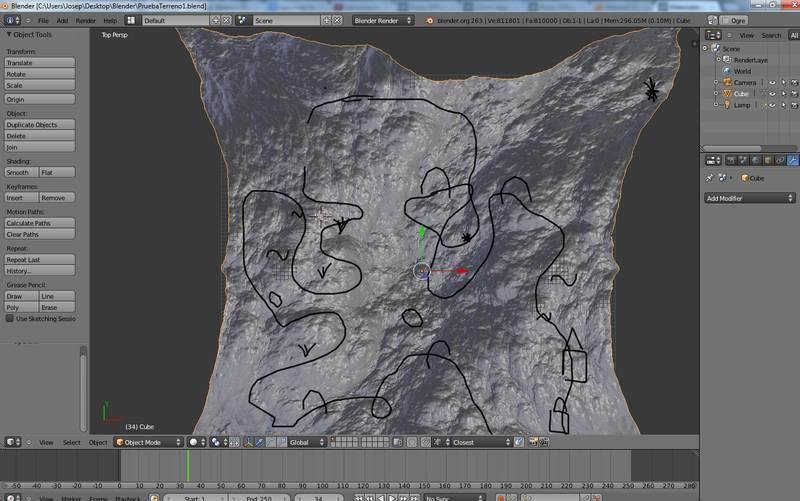Open the Object properties tab (cube icon)

click(768, 159)
